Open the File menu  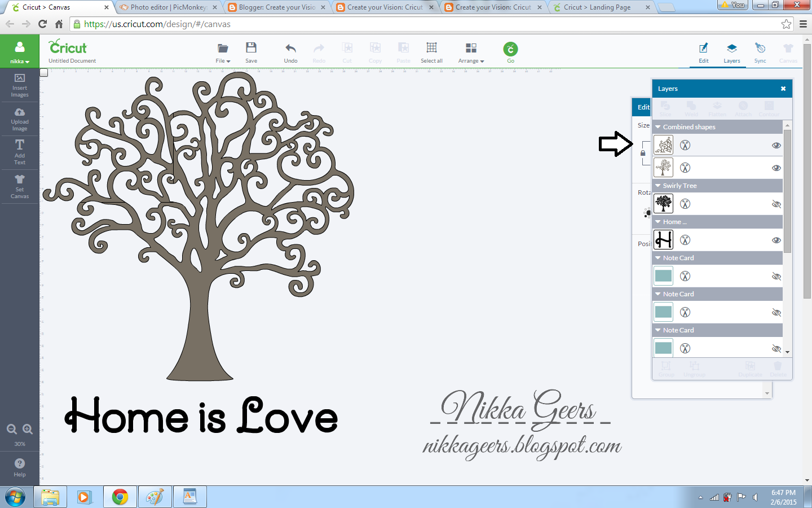(x=223, y=52)
